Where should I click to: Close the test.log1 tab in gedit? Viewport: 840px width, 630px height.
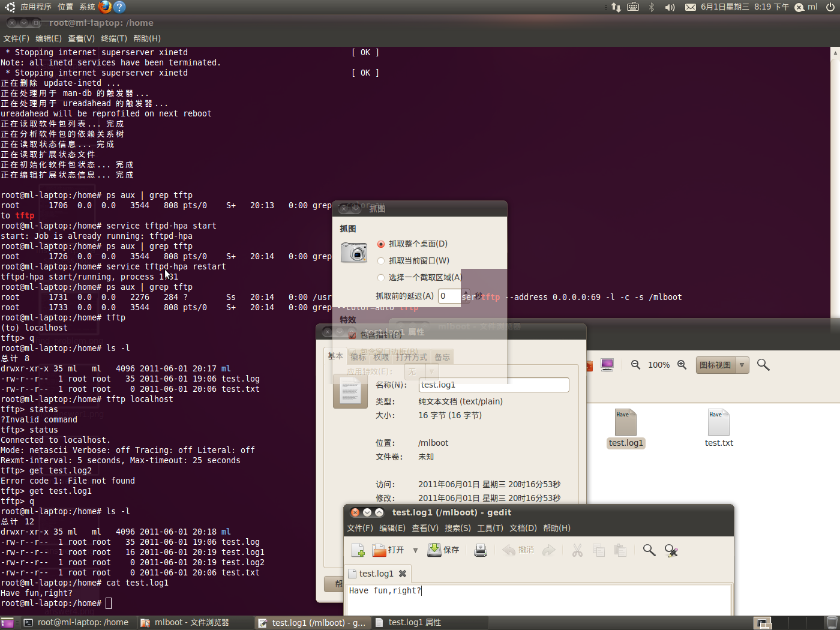[403, 574]
